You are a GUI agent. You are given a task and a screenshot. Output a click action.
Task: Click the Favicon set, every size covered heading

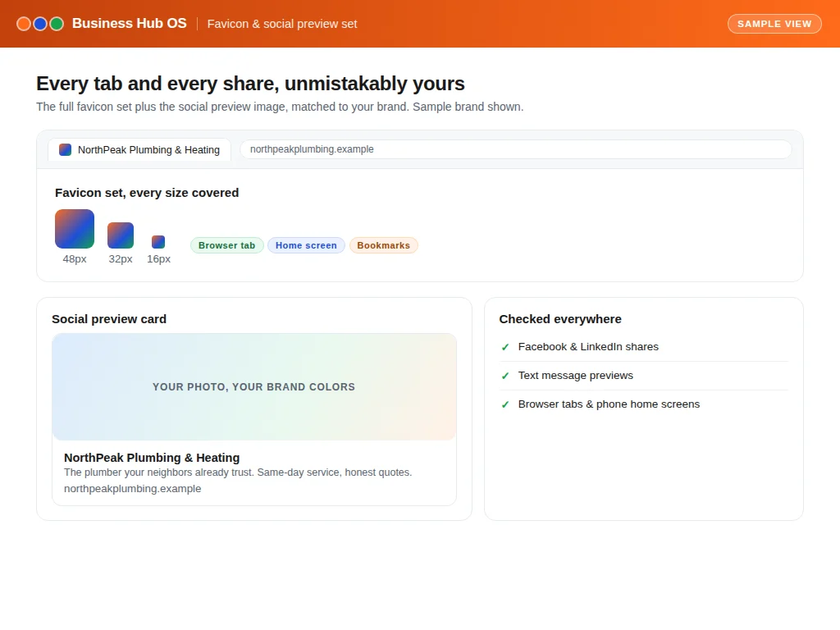coord(147,193)
